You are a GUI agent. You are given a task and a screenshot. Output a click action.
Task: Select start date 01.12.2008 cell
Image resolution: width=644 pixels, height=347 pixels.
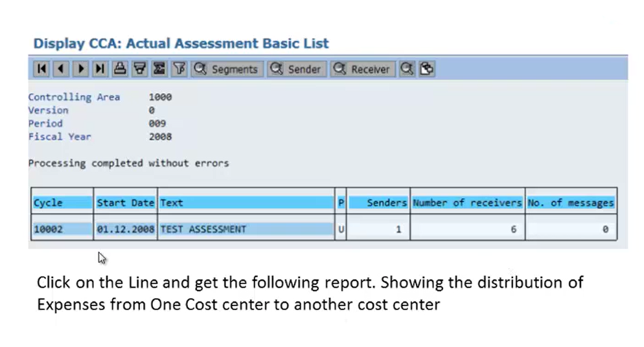[125, 229]
